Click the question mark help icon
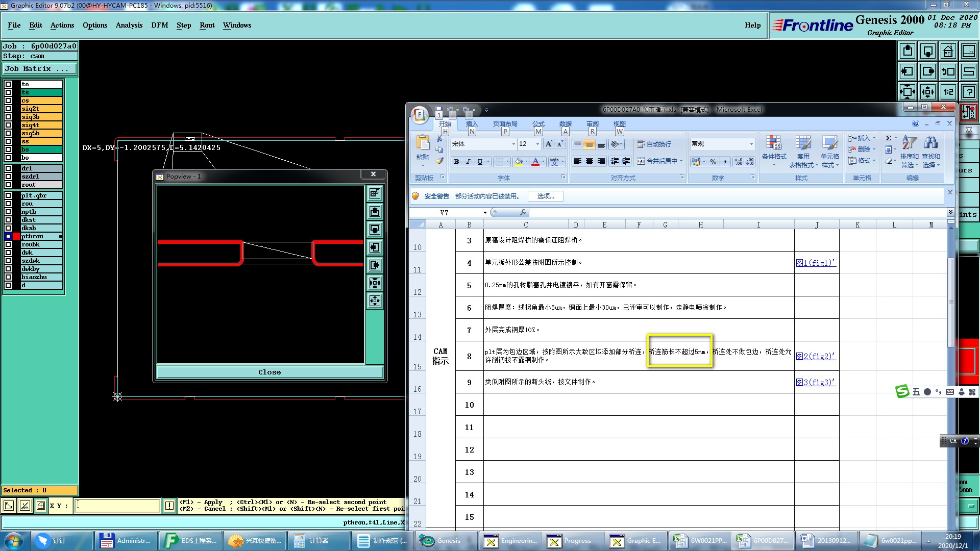 point(968,92)
